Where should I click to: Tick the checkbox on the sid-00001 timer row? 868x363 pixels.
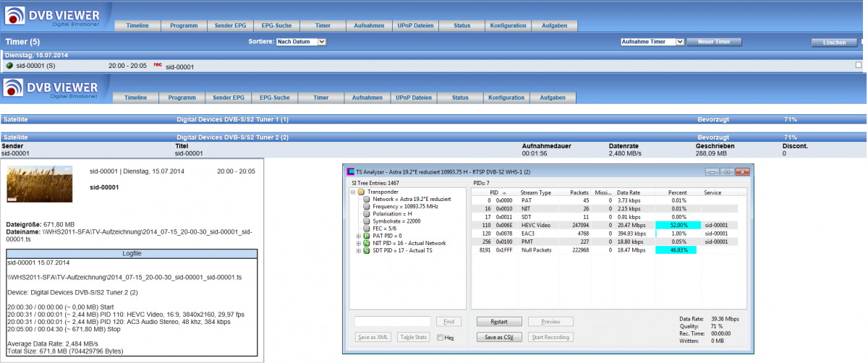click(859, 65)
